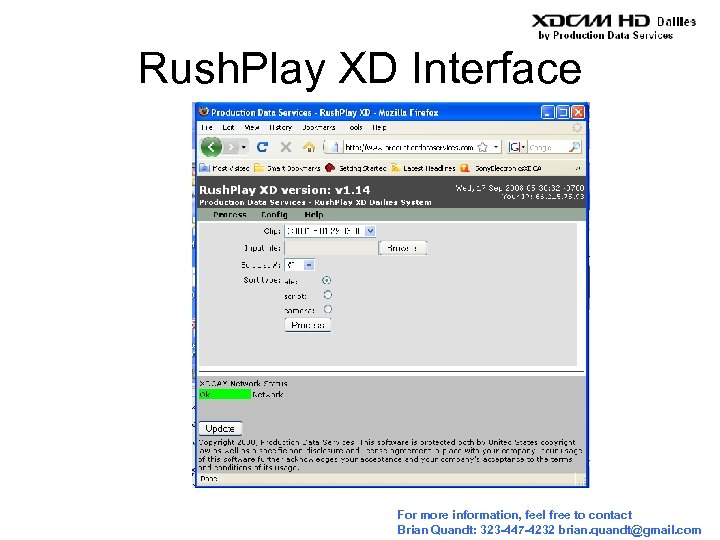Maximize the Firefox window
The height and width of the screenshot is (540, 720).
point(562,112)
